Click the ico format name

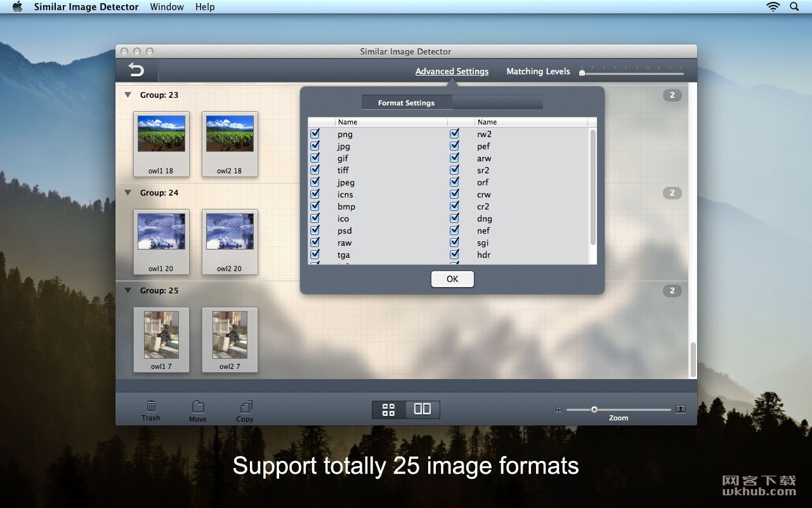[343, 218]
